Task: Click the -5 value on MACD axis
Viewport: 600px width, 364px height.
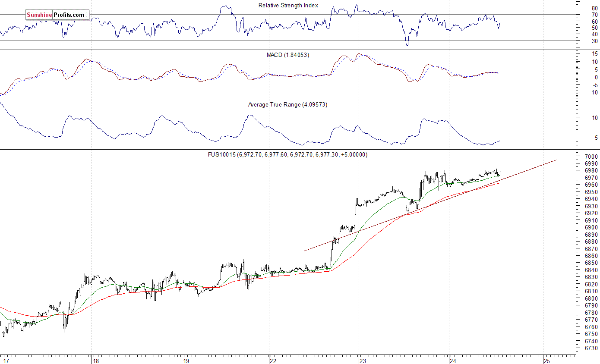Action: [595, 85]
